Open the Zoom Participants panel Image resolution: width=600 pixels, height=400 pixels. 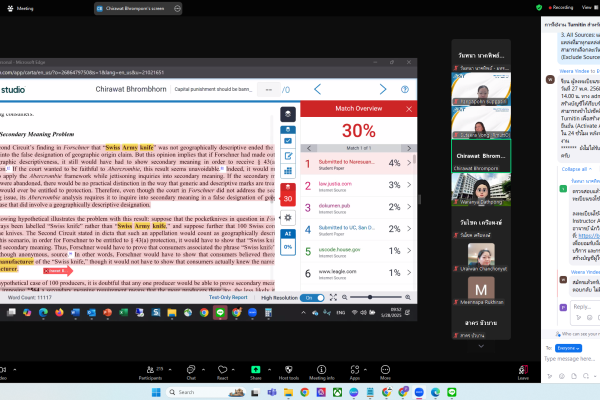[x=151, y=372]
